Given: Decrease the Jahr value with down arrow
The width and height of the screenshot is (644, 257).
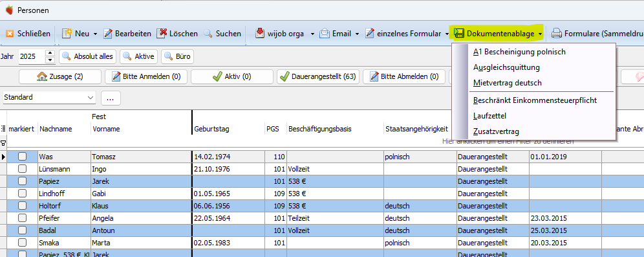Looking at the screenshot, I should [x=50, y=60].
